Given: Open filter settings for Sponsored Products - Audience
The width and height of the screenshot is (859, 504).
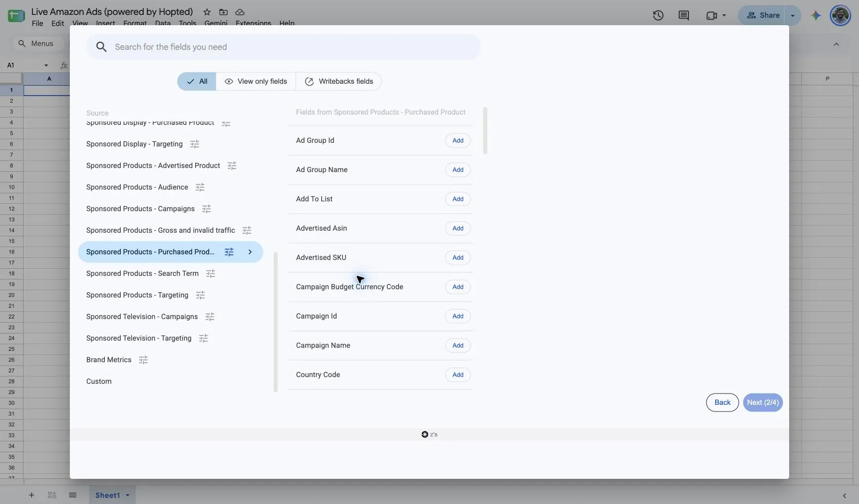Looking at the screenshot, I should (200, 188).
